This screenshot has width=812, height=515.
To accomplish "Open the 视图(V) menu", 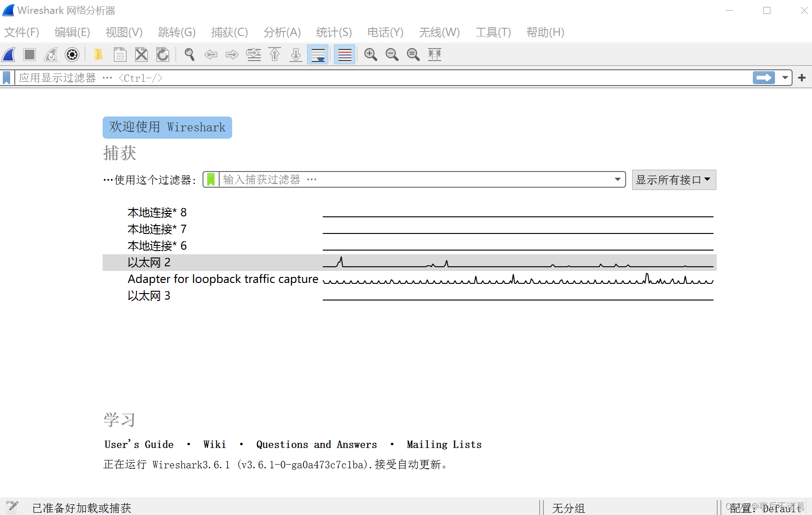I will 124,32.
